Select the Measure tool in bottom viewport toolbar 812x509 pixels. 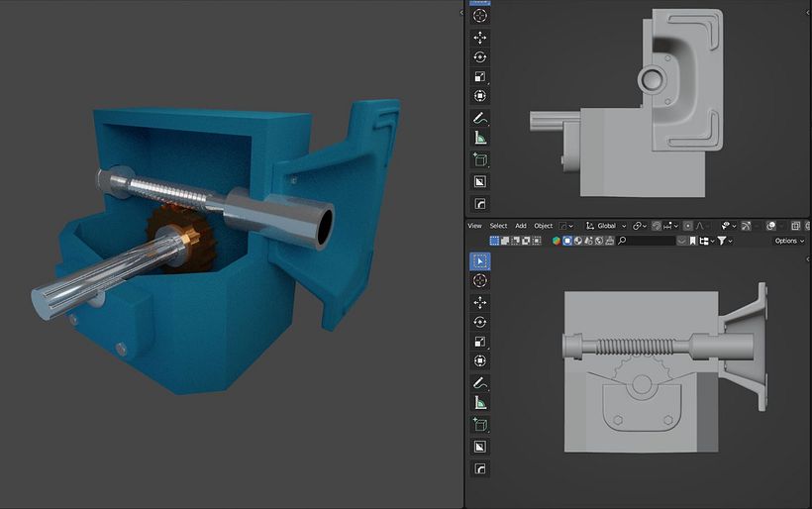(x=480, y=403)
